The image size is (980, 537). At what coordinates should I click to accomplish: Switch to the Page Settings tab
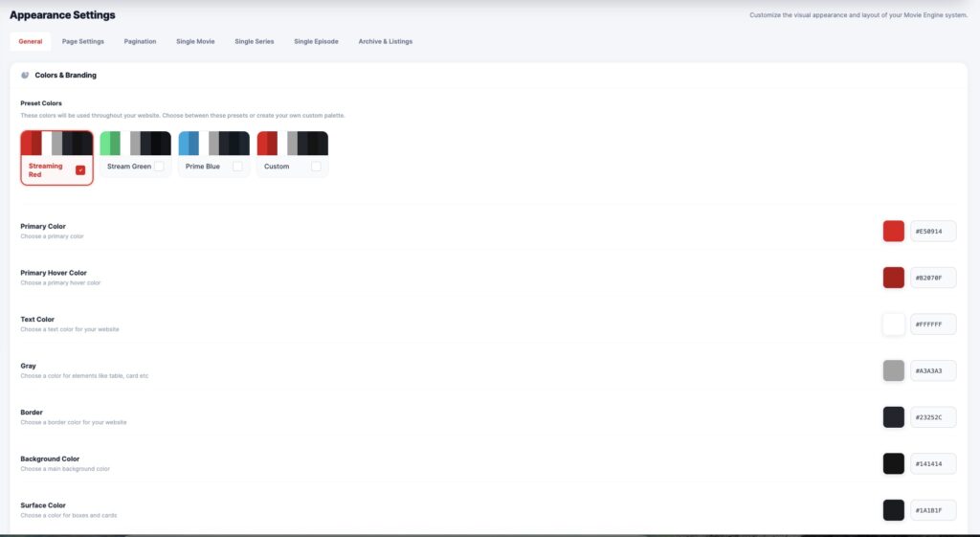click(83, 41)
